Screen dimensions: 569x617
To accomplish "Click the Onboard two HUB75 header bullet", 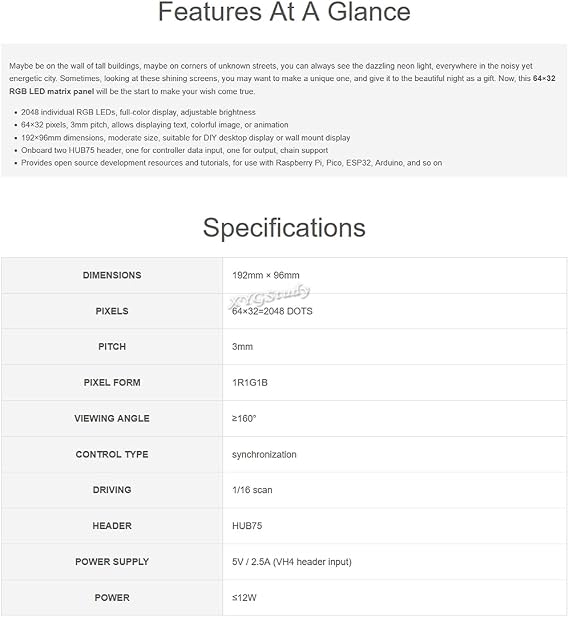I will click(x=174, y=150).
